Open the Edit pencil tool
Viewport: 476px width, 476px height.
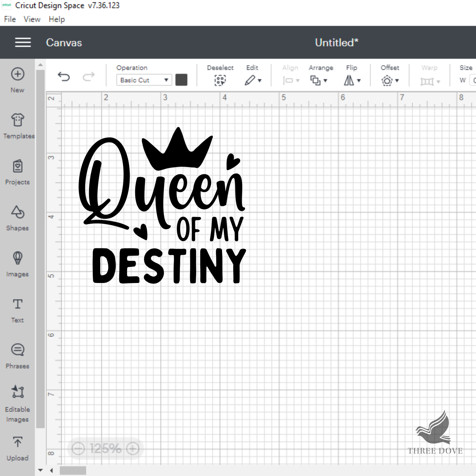[250, 80]
